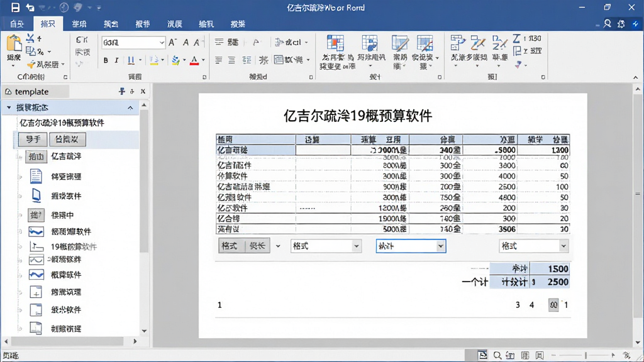
Task: Click the document page icon in tree
Action: pyautogui.click(x=36, y=176)
